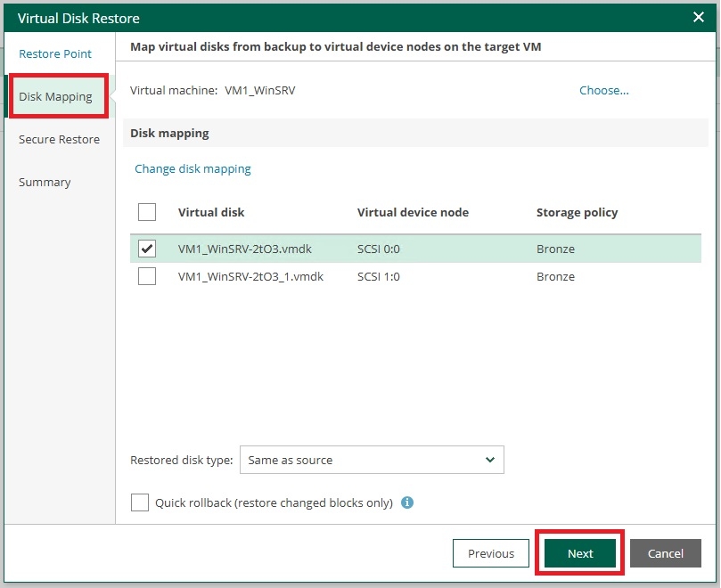The image size is (721, 588).
Task: Click Bronze policy for SCSI 0:0 row
Action: (x=555, y=249)
